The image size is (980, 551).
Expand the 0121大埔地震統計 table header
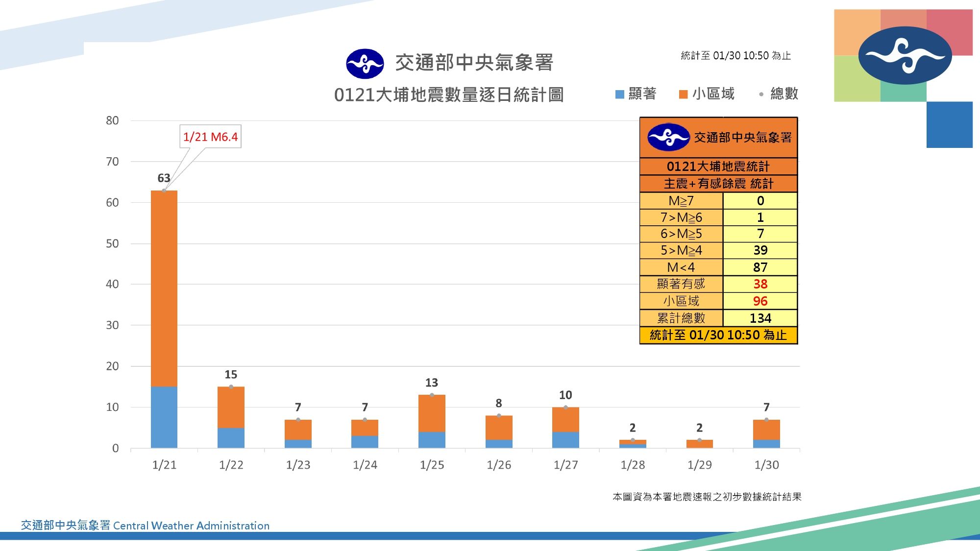point(718,167)
